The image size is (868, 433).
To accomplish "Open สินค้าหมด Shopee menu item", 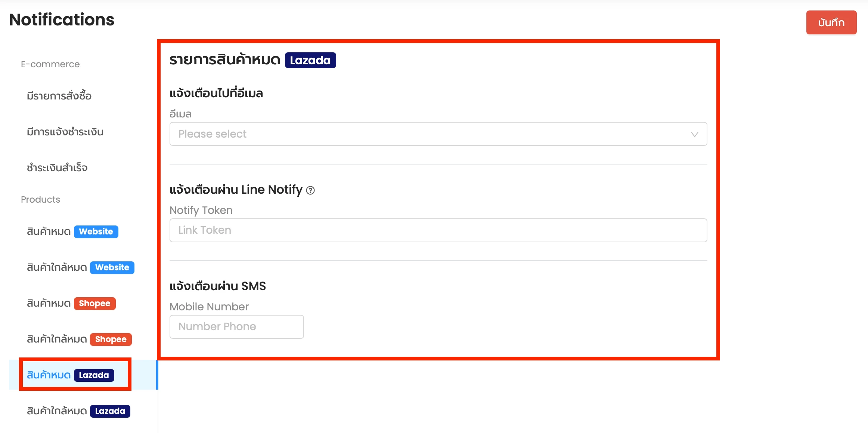I will tap(71, 303).
